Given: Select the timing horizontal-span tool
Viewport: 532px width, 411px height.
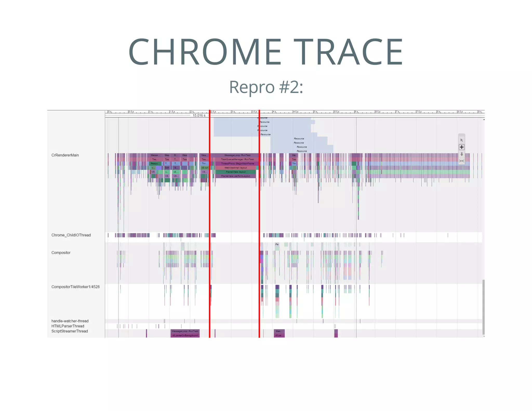Looking at the screenshot, I should (x=462, y=161).
